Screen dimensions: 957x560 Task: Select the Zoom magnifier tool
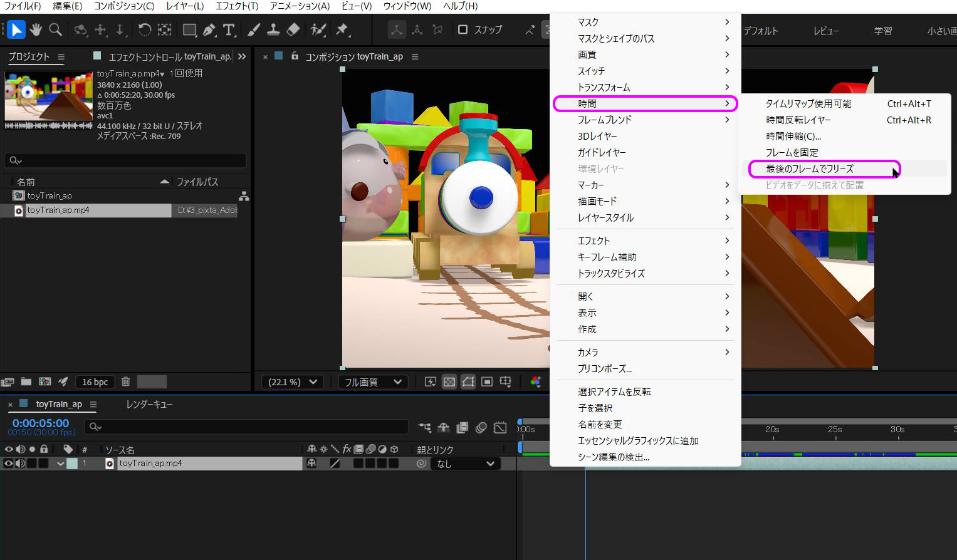point(55,29)
